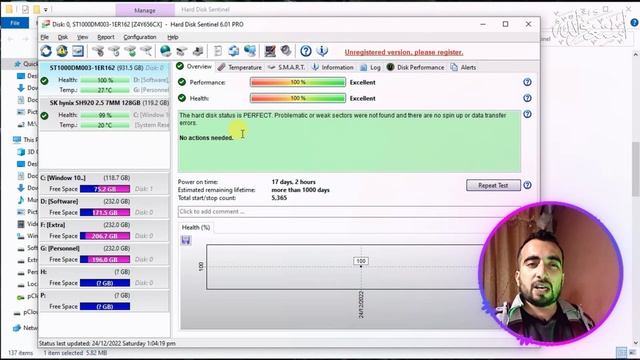
Task: Click the blue chart window toolbar icon
Action: point(78,51)
